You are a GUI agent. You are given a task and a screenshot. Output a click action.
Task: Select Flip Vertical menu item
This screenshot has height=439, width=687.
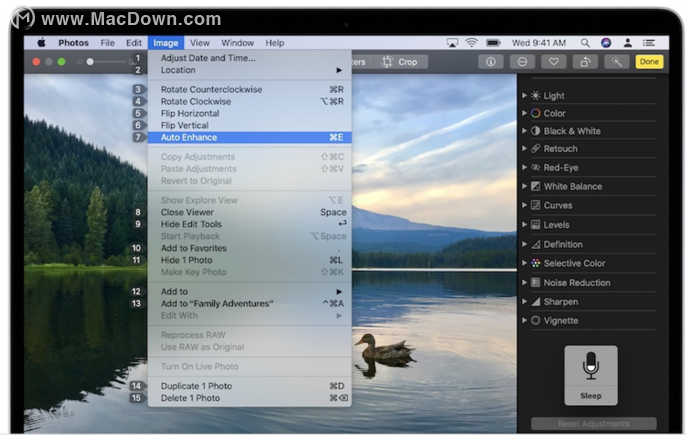point(250,125)
